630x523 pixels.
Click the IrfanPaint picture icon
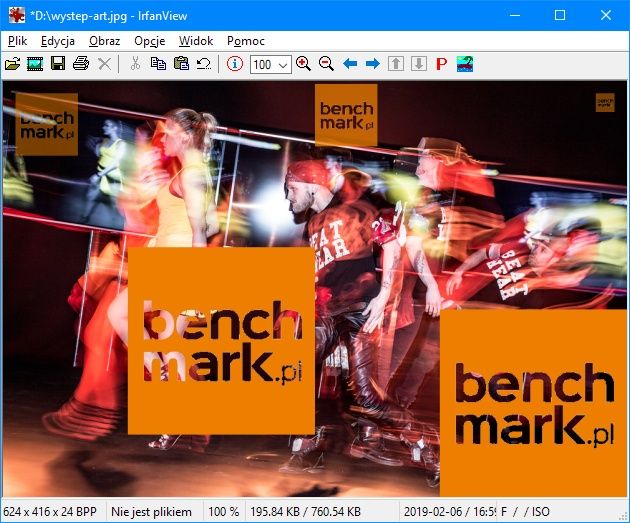[x=465, y=64]
